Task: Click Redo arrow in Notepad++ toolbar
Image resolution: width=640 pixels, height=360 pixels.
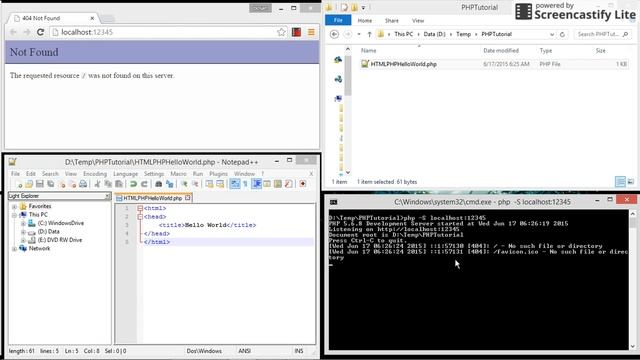Action: (x=144, y=184)
